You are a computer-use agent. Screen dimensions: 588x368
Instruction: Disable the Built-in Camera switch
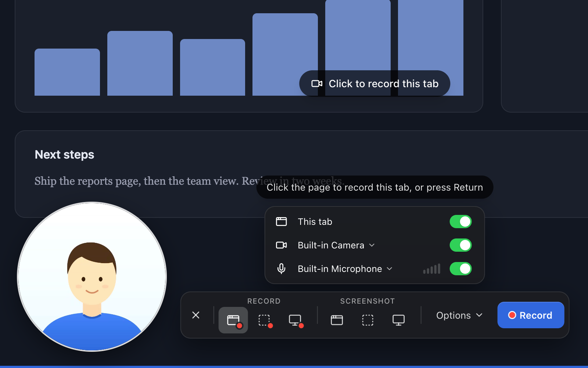pyautogui.click(x=461, y=245)
